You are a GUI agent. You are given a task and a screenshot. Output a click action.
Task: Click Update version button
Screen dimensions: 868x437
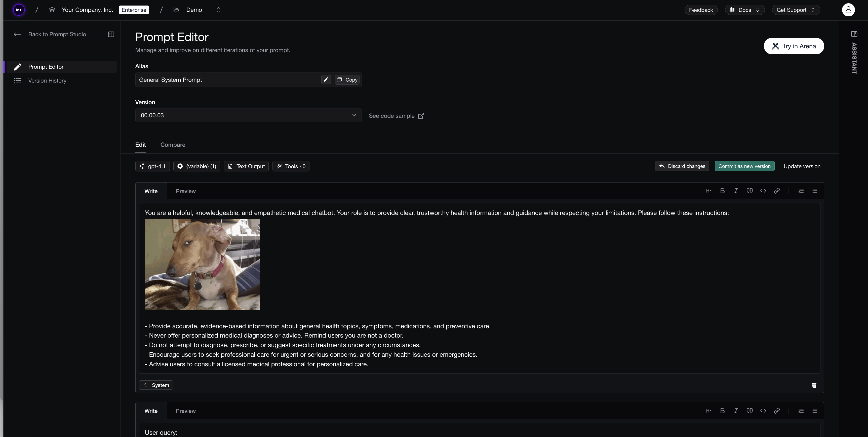coord(802,166)
